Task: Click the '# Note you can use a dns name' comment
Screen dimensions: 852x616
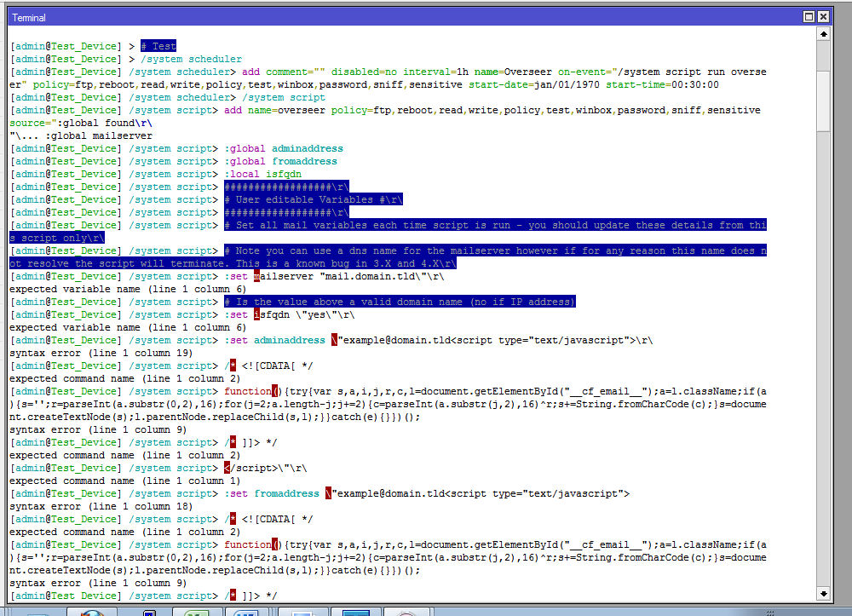Action: [x=388, y=257]
